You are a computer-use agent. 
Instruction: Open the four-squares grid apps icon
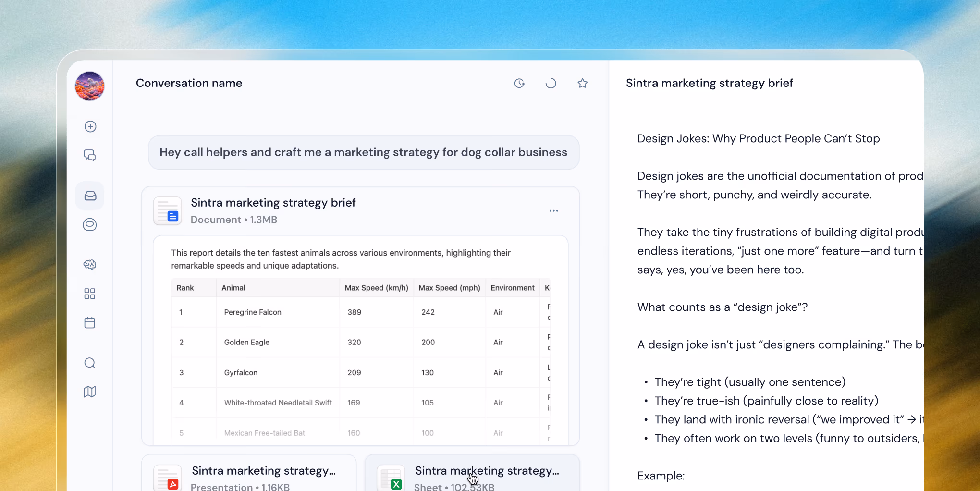90,294
